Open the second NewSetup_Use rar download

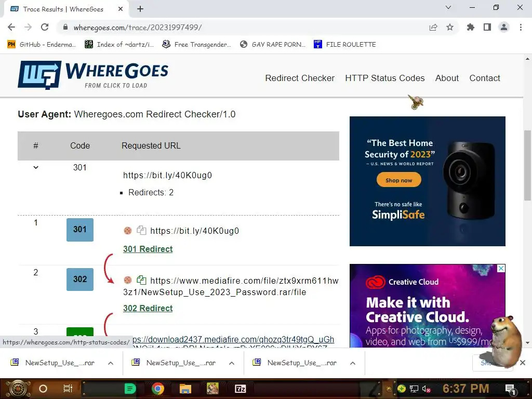point(174,363)
